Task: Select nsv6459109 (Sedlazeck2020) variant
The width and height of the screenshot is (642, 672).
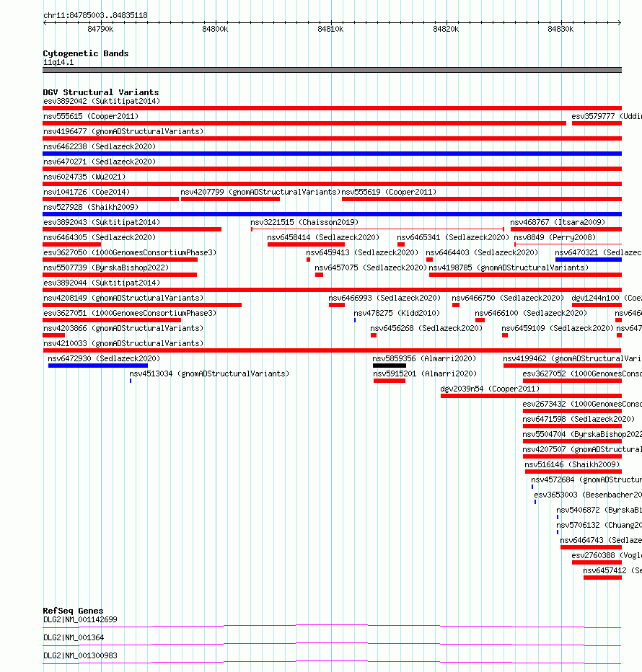Action: tap(558, 328)
